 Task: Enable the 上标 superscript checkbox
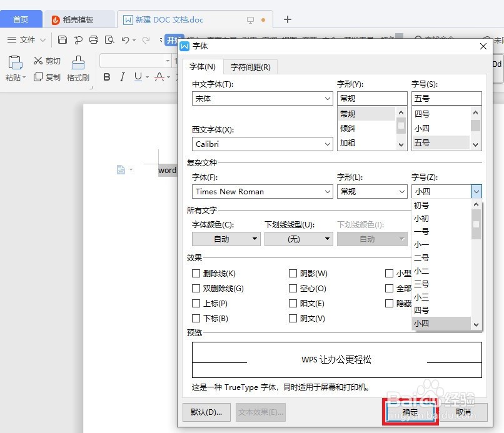196,303
